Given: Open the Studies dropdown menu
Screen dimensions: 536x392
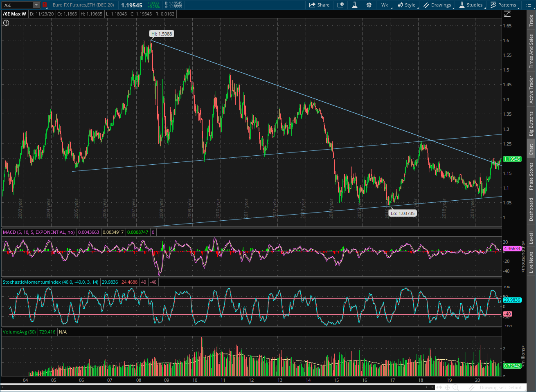Looking at the screenshot, I should pos(471,5).
